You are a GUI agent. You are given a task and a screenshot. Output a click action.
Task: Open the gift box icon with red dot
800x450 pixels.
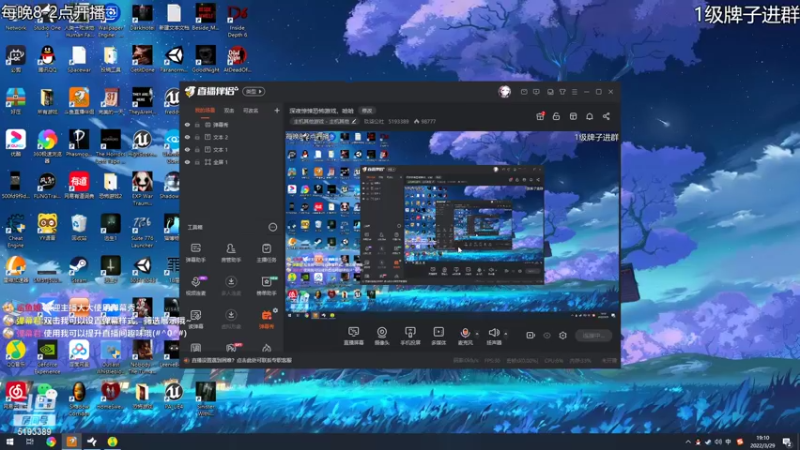(x=540, y=116)
